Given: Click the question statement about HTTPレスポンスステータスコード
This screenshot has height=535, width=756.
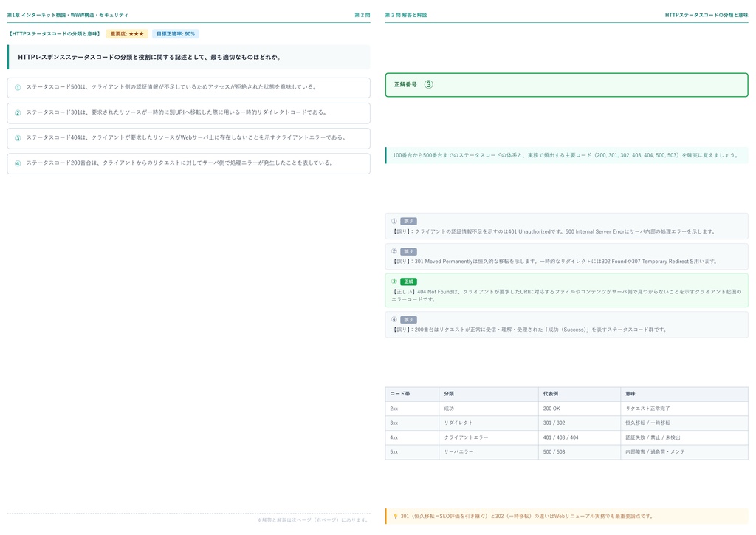Looking at the screenshot, I should click(188, 57).
